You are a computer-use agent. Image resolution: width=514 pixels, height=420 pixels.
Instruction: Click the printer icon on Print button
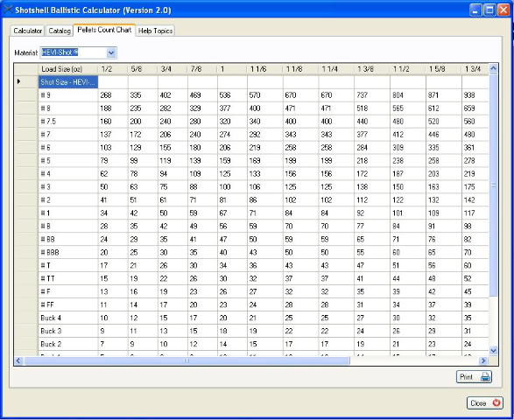485,377
